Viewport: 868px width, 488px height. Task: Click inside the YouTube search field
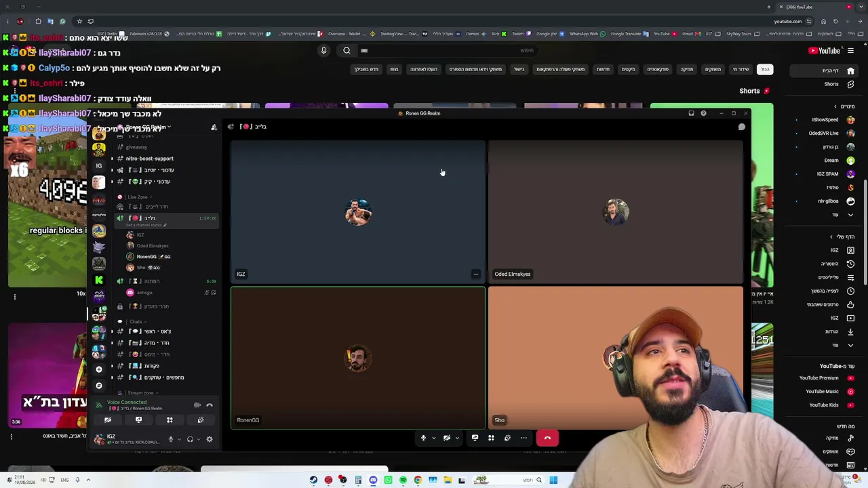(448, 50)
